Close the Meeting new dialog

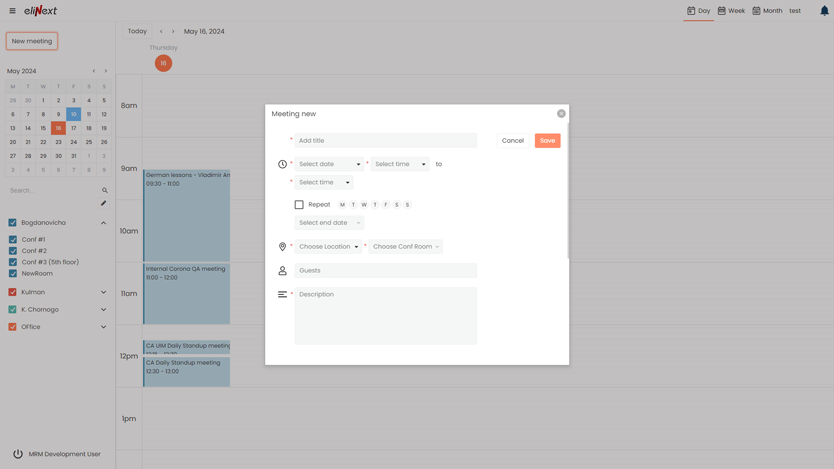click(561, 114)
